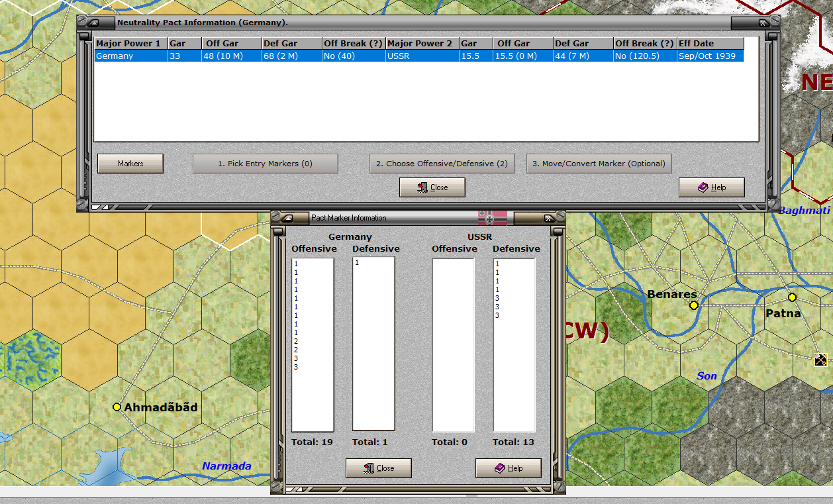Click the Total: 19 label

pos(312,442)
